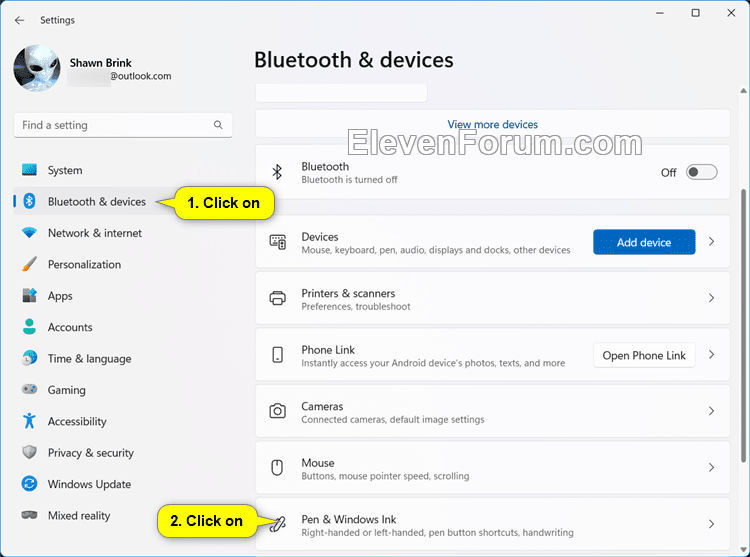This screenshot has width=750, height=557.
Task: Select Accounts in the sidebar
Action: [70, 327]
